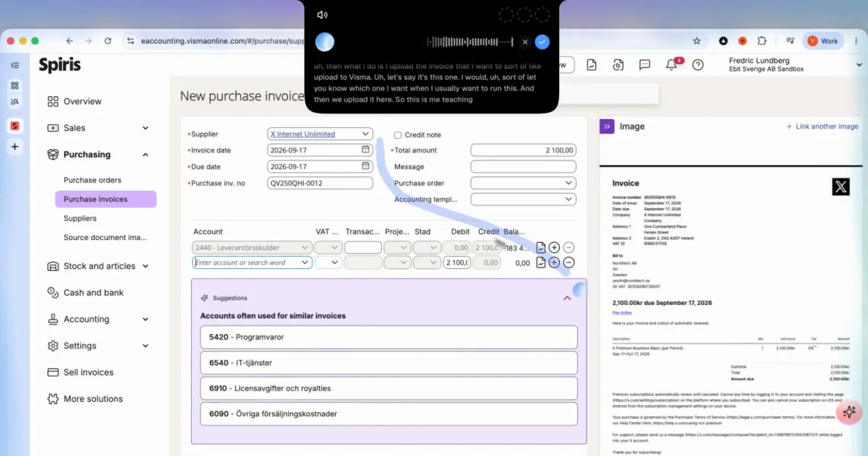The width and height of the screenshot is (868, 456).
Task: Open notifications bell with 2 alerts
Action: 673,64
